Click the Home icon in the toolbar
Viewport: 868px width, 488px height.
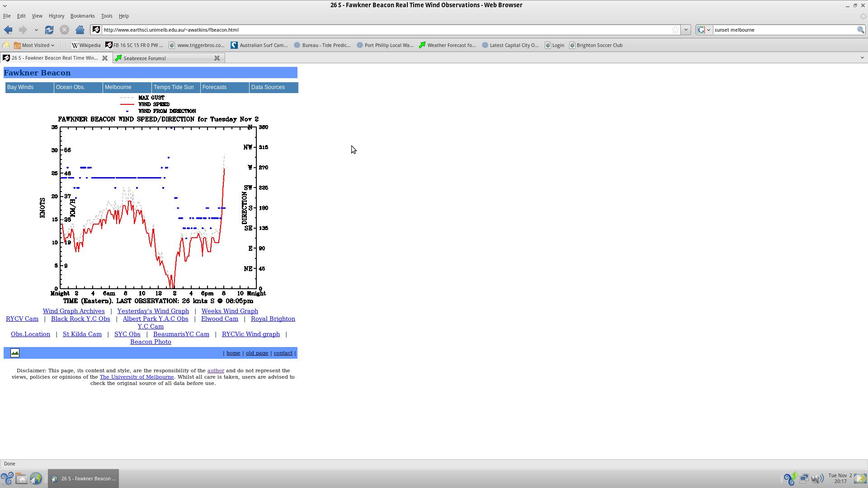click(80, 30)
